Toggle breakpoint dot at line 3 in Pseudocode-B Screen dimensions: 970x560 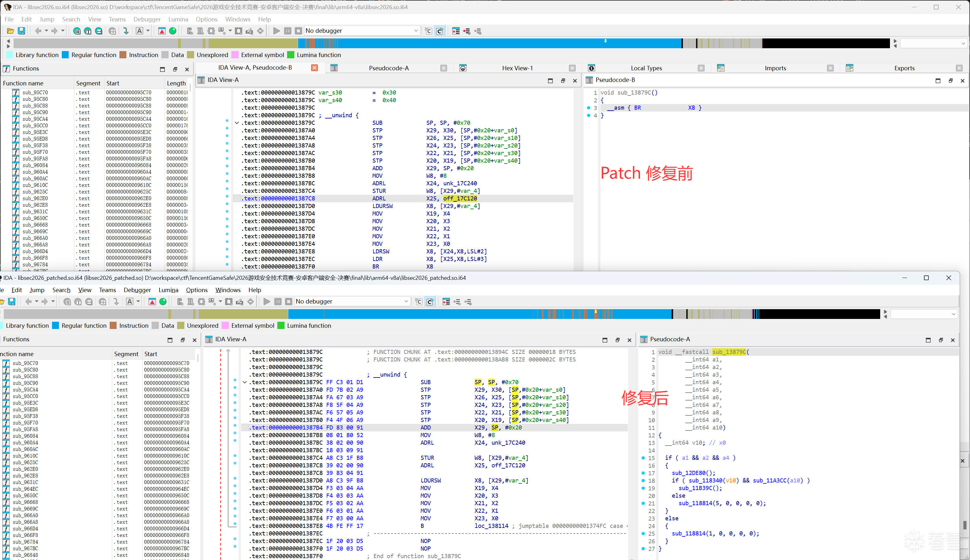pos(588,108)
